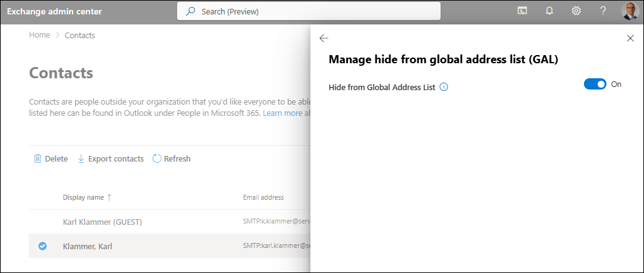644x273 pixels.
Task: Open contact Karl Klammer (GUEST)
Action: click(102, 222)
